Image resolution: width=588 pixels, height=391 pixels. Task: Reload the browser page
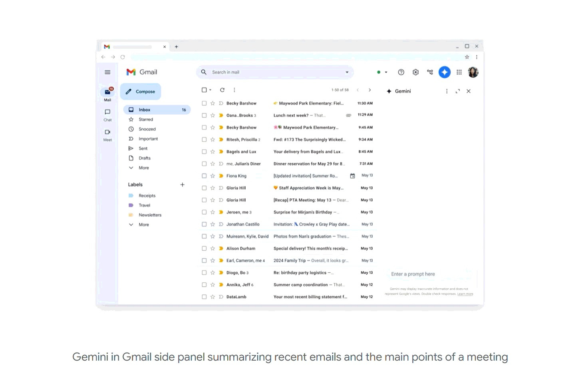(123, 57)
